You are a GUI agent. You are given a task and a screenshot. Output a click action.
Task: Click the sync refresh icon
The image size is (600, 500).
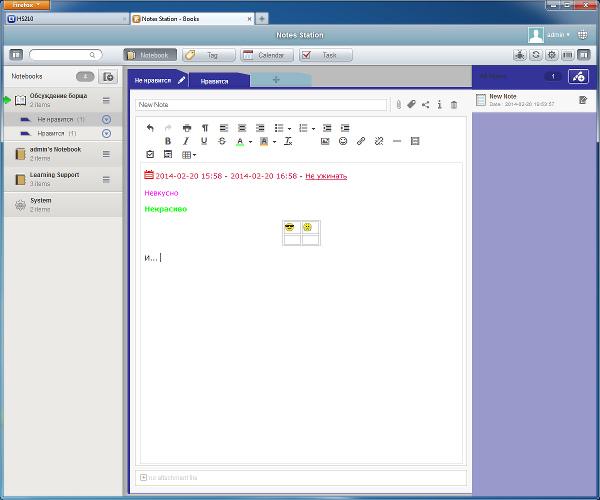[x=536, y=55]
